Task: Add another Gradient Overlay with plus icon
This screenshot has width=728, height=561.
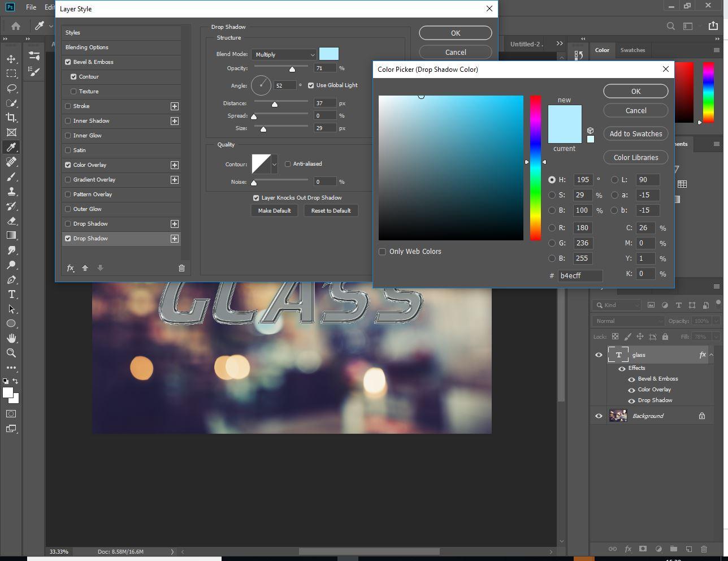Action: tap(175, 180)
